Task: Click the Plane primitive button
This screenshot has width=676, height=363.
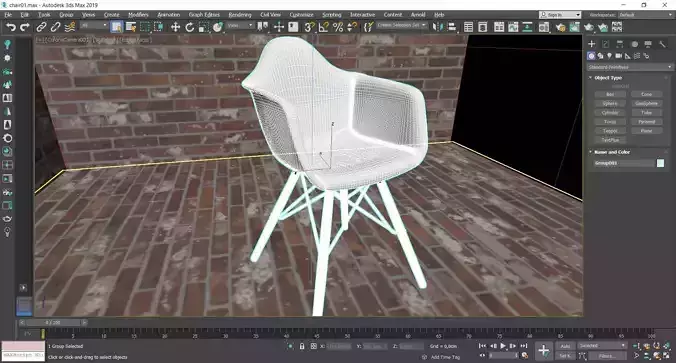Action: tap(646, 131)
